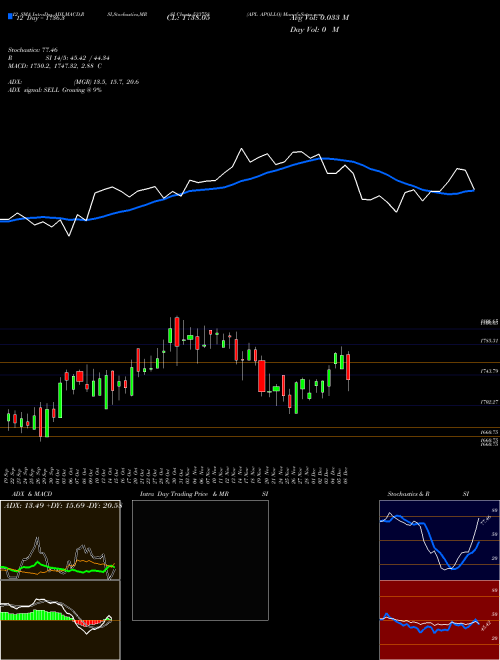Open the red RSI mini chart panel
Viewport: 500px width, 660px height.
point(439,620)
